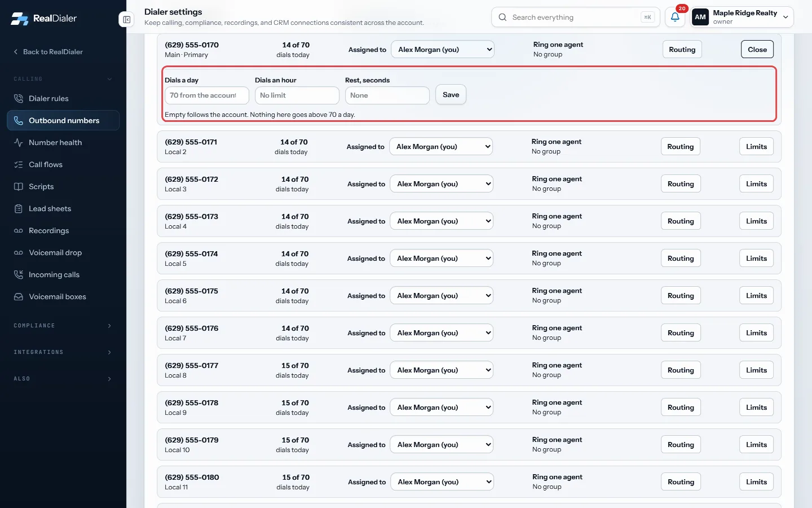Open the Scripts page
Image resolution: width=812 pixels, height=508 pixels.
click(x=63, y=186)
